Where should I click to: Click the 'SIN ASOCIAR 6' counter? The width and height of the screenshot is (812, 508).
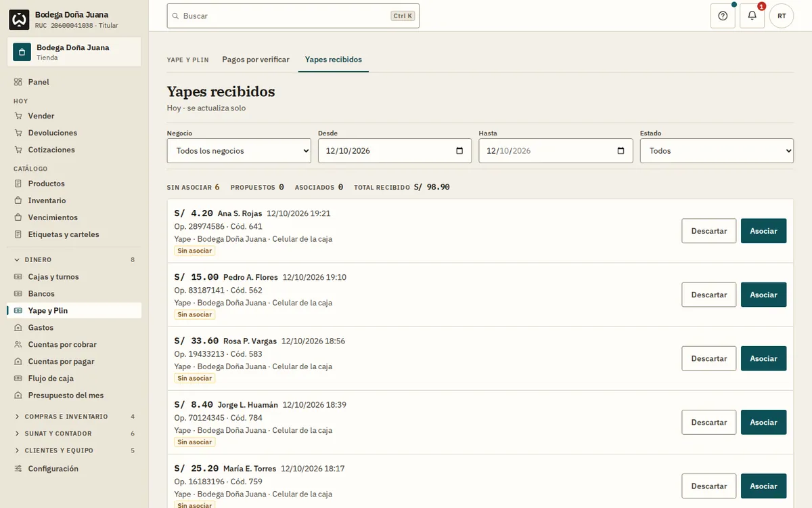pos(194,187)
